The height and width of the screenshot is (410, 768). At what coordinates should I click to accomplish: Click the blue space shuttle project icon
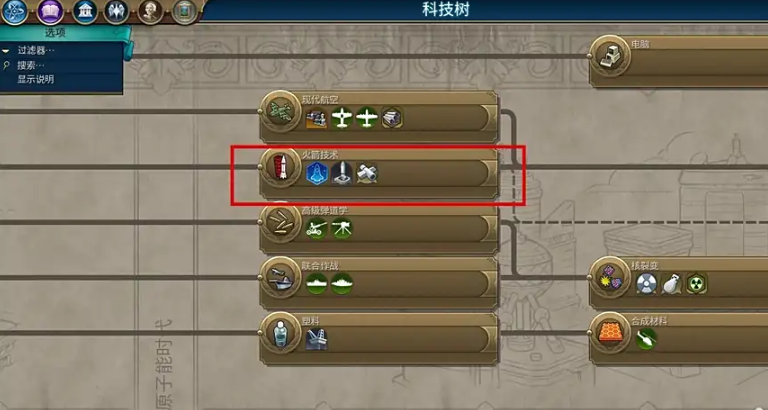click(316, 174)
